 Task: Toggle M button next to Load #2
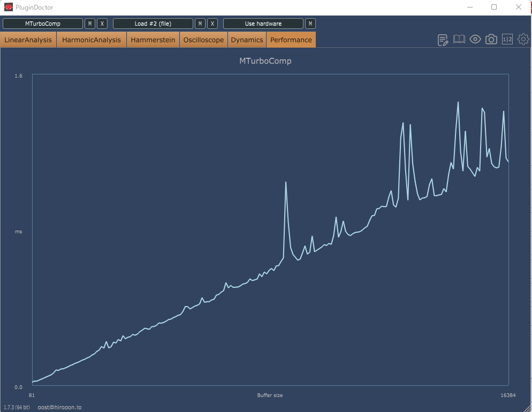point(200,24)
